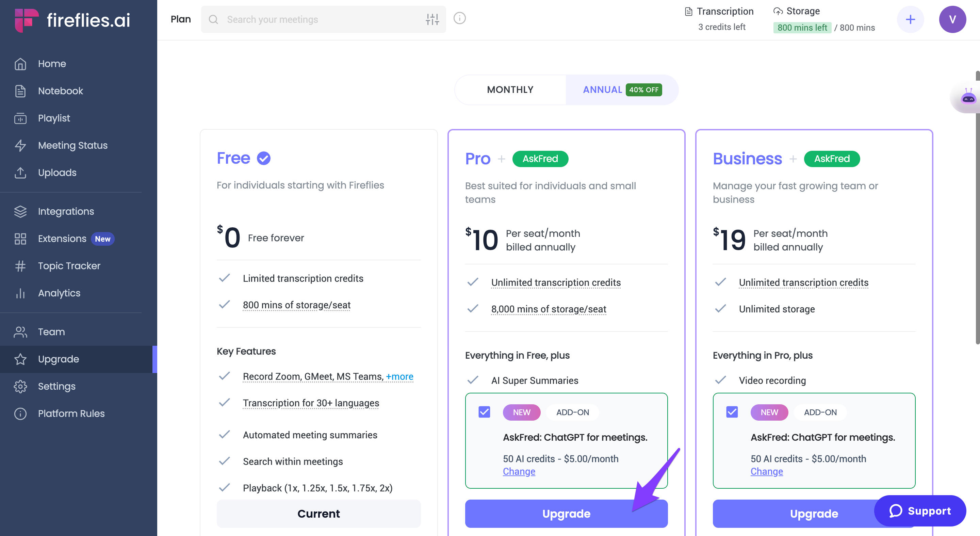Screen dimensions: 980x536
Task: Open the user avatar V
Action: (x=952, y=19)
